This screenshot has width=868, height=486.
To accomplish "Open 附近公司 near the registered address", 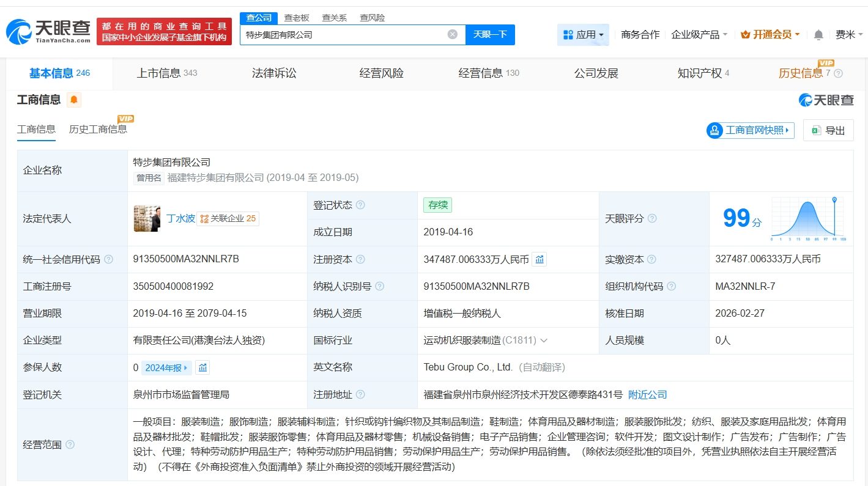I will tap(648, 394).
